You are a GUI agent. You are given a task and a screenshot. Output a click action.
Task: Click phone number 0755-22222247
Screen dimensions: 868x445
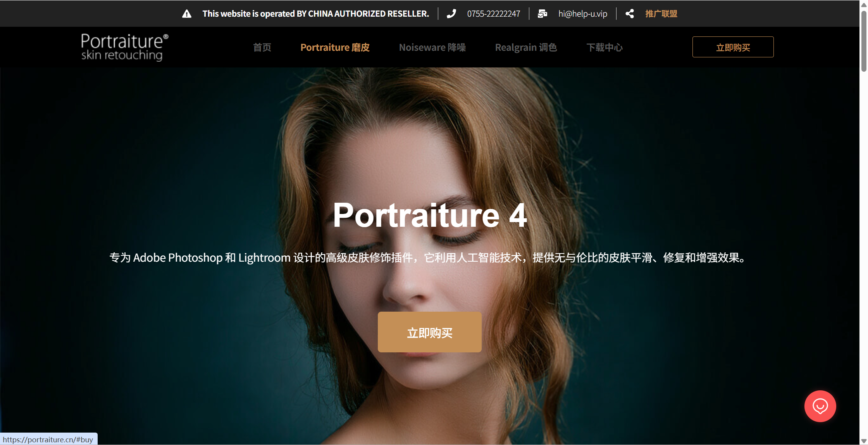pos(493,14)
